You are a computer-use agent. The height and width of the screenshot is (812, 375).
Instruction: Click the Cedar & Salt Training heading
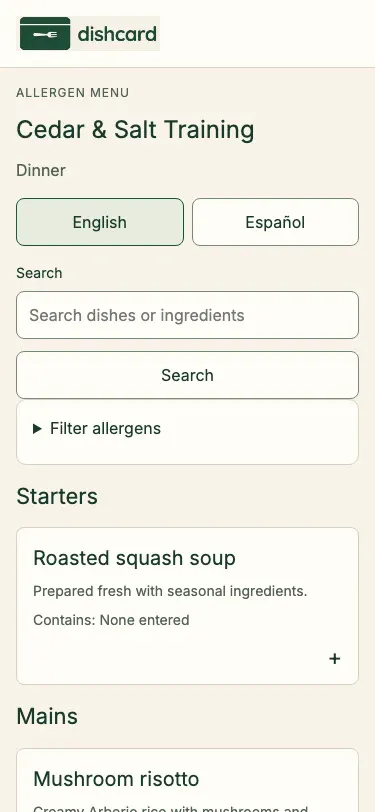pyautogui.click(x=135, y=129)
